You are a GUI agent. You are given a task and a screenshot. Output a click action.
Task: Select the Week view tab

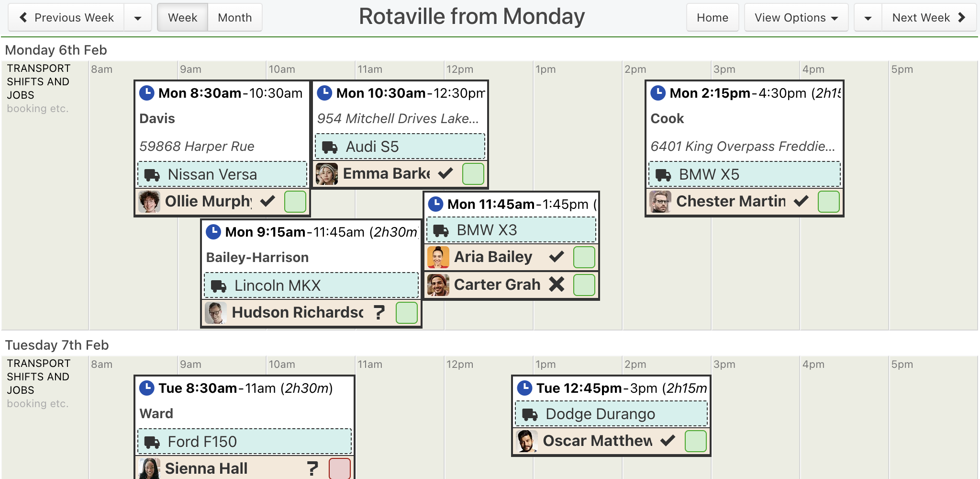click(183, 18)
